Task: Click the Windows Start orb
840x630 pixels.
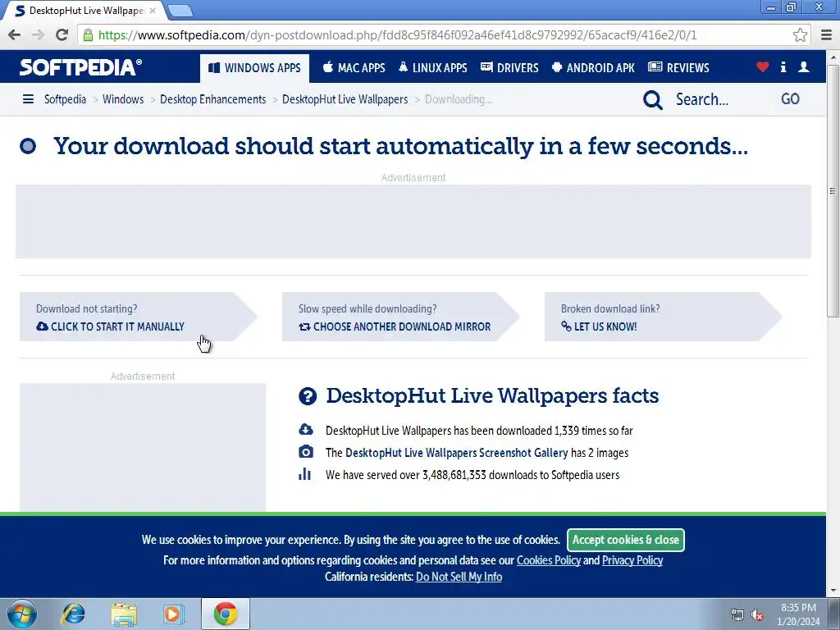Action: click(x=22, y=614)
